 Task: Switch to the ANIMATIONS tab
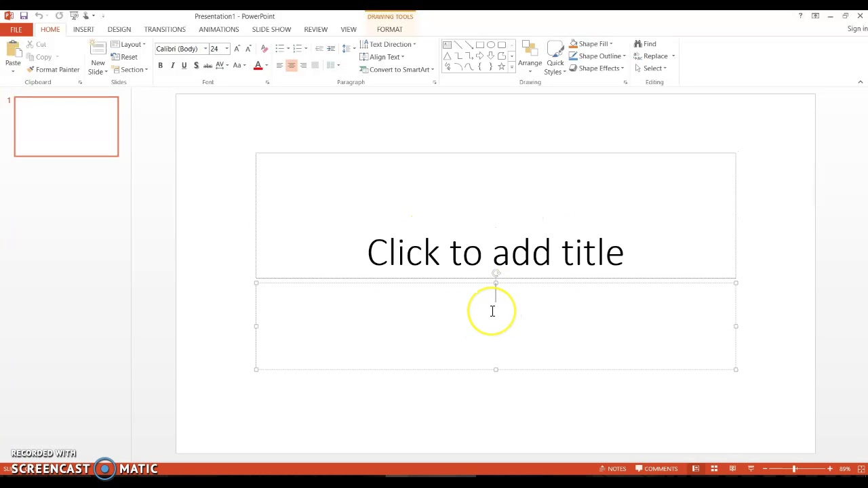219,30
